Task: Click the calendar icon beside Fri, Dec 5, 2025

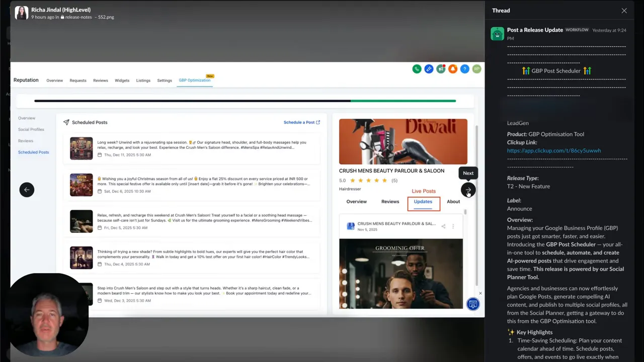Action: click(100, 228)
